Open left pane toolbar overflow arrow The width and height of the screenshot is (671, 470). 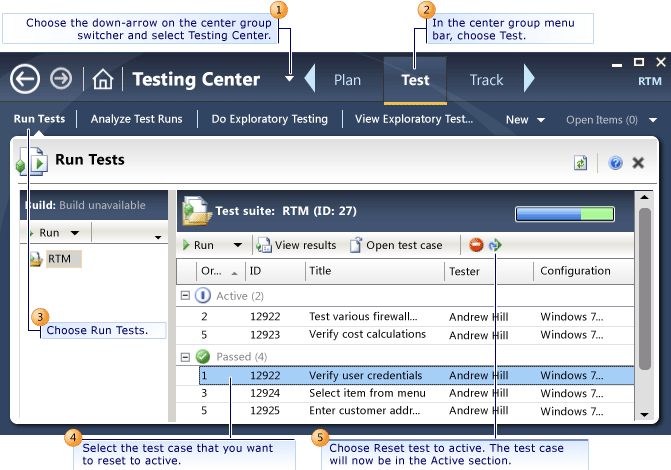coord(158,237)
